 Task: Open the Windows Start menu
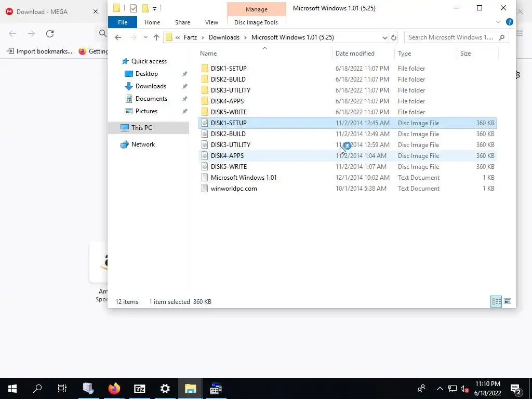point(12,389)
